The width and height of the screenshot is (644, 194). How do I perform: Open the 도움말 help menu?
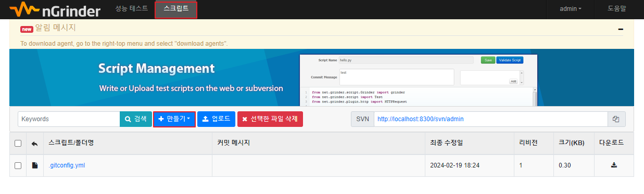(616, 9)
